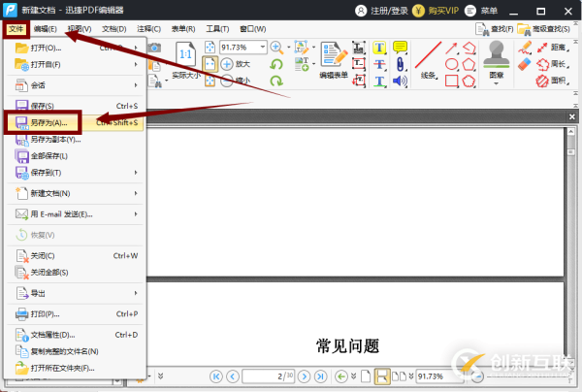Screen dimensions: 582x392
Task: Choose 另存为(A)... in the file menu
Action: (x=76, y=122)
